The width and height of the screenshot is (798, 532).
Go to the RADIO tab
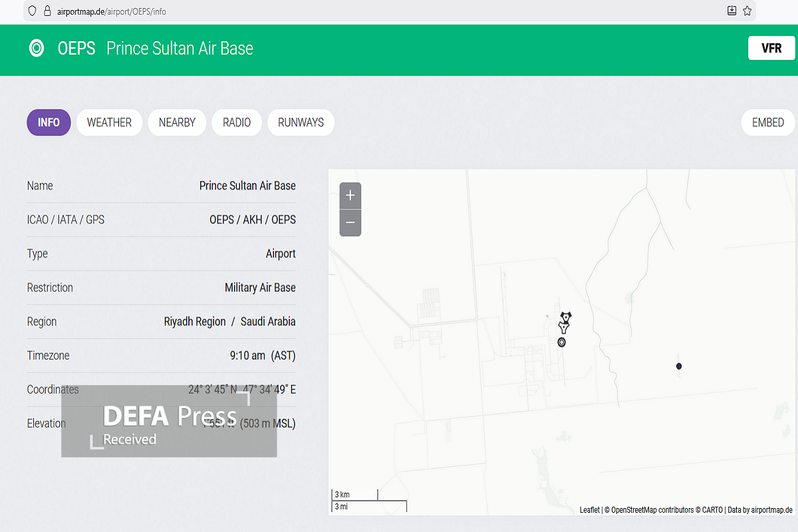point(237,122)
